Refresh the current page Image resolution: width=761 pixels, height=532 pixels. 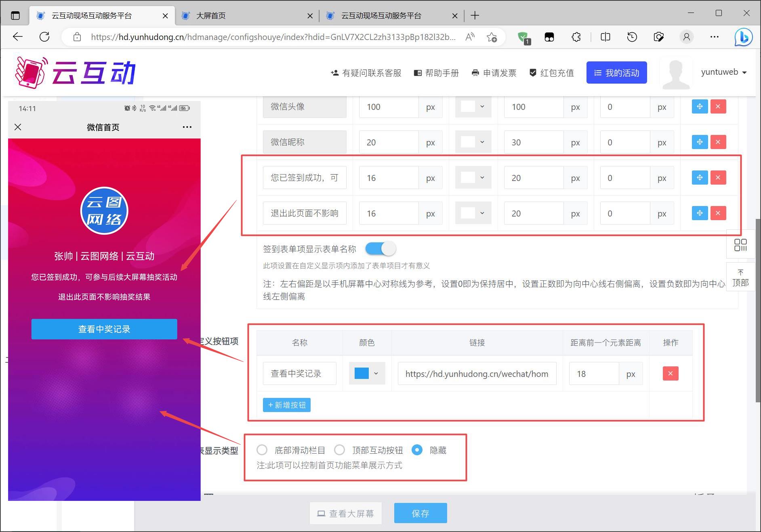[x=44, y=37]
